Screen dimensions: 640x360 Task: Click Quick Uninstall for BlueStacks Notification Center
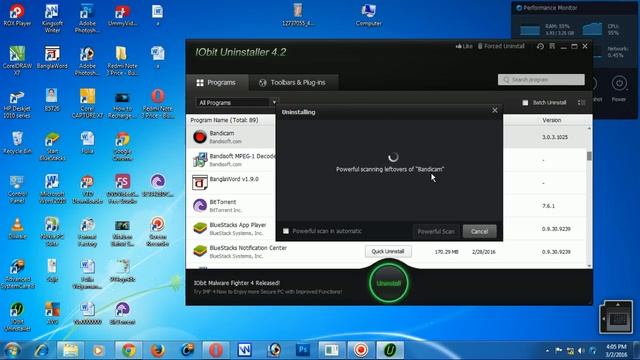(388, 251)
